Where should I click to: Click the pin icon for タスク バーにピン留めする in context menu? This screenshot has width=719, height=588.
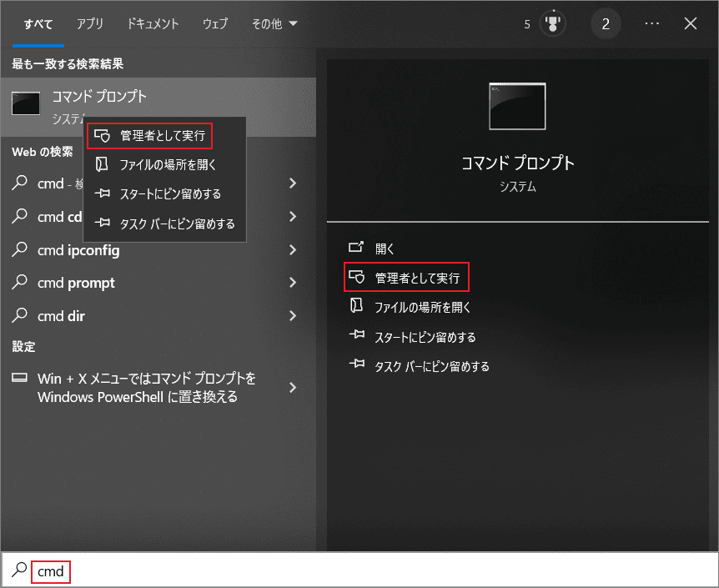click(x=103, y=223)
